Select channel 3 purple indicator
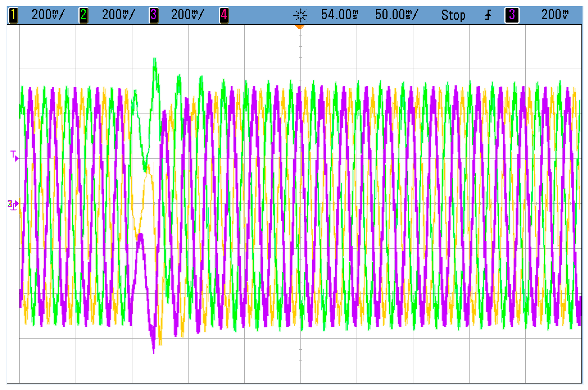 154,15
